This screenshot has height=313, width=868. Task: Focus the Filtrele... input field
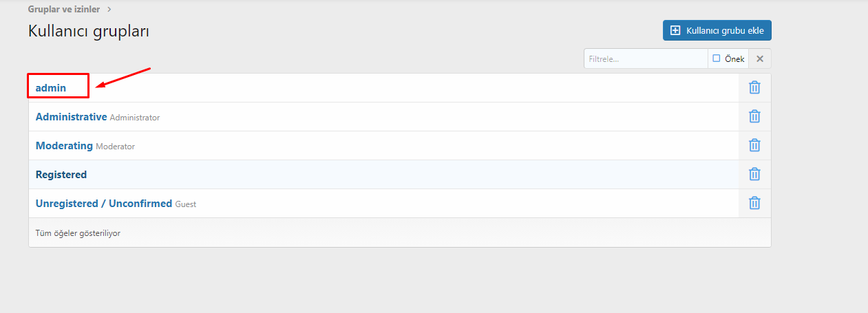(x=646, y=58)
